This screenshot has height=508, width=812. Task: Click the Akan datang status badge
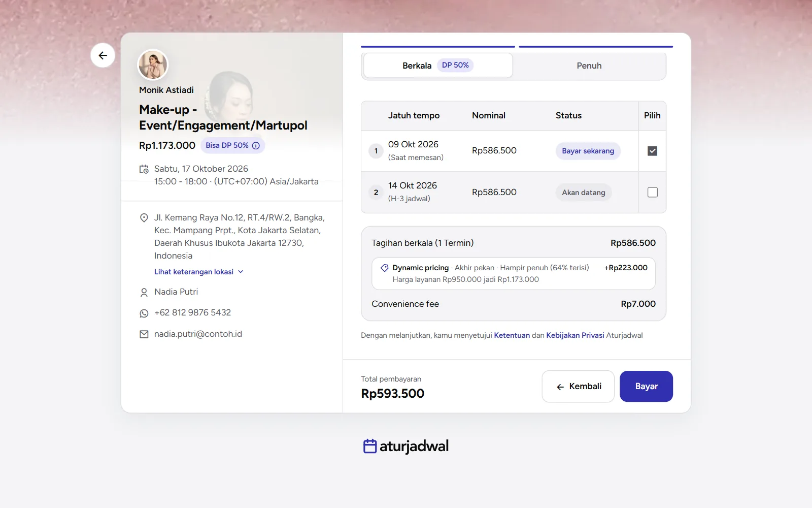coord(584,193)
